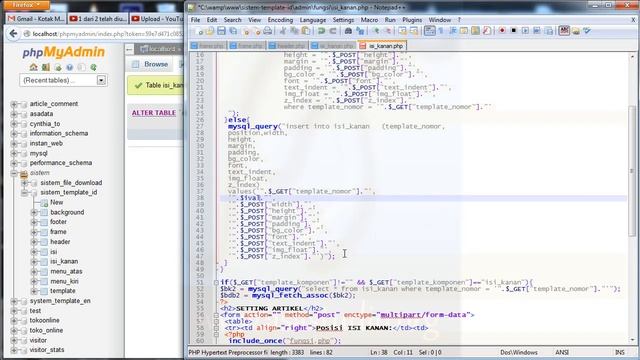
Task: Click the scroll-up arrow of the Notepad++ editor
Action: click(x=632, y=57)
